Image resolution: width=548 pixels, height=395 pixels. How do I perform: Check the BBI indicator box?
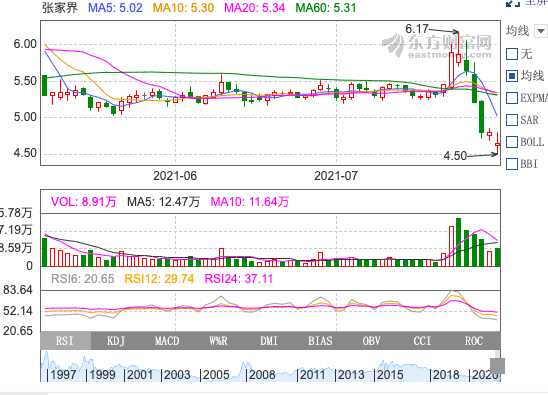(512, 164)
